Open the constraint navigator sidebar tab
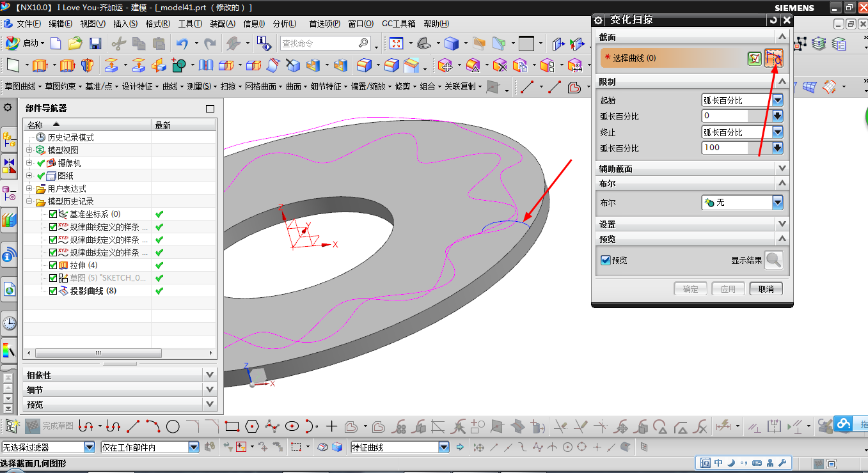 [9, 166]
